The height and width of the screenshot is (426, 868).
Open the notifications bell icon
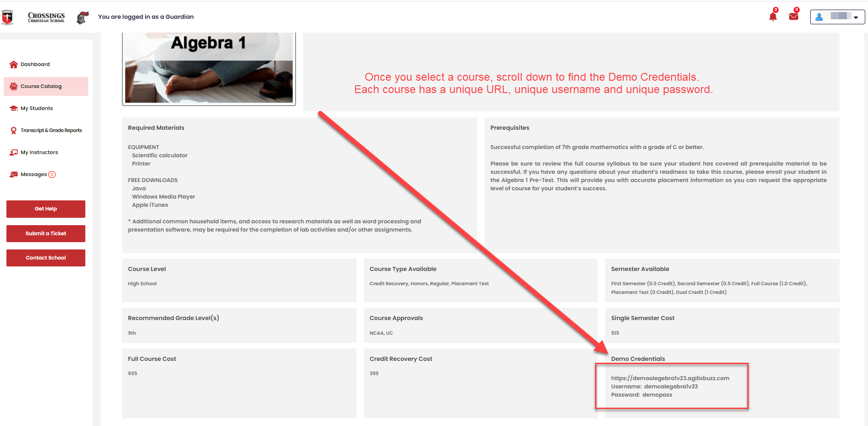[x=773, y=17]
